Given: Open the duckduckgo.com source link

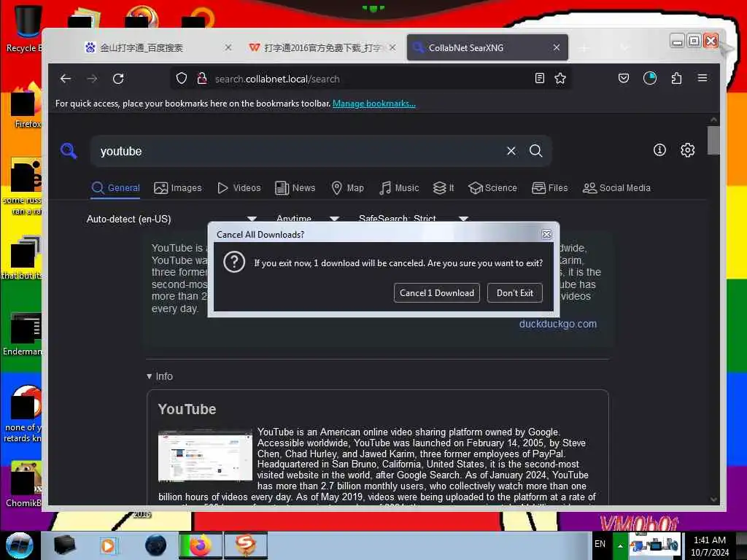Looking at the screenshot, I should click(x=557, y=324).
